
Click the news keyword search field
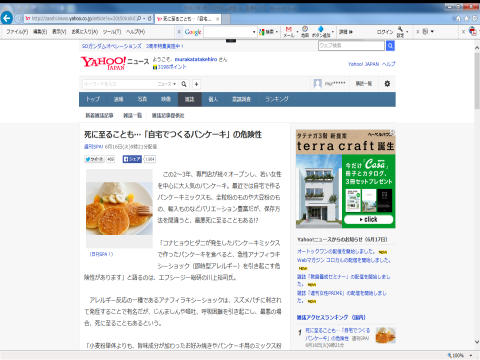[118, 84]
